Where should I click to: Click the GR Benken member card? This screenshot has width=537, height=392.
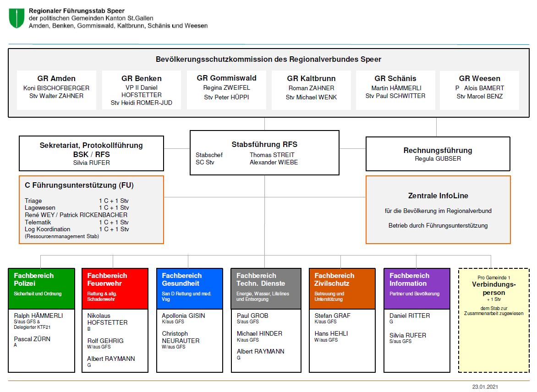pos(142,90)
